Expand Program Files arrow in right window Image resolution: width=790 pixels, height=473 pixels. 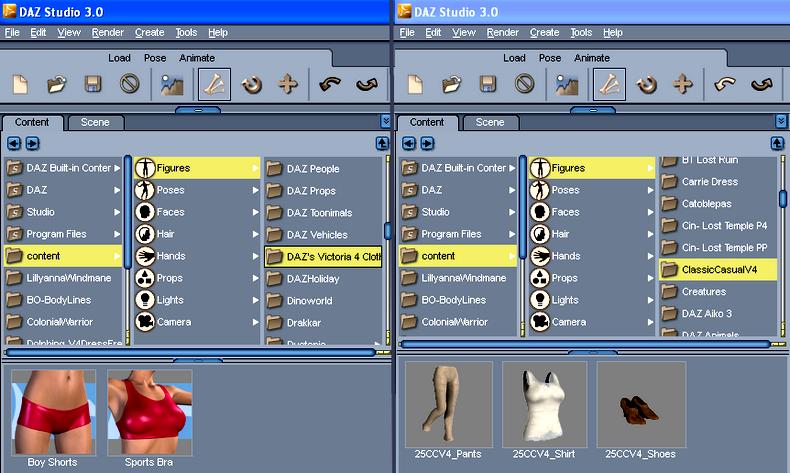pyautogui.click(x=512, y=234)
